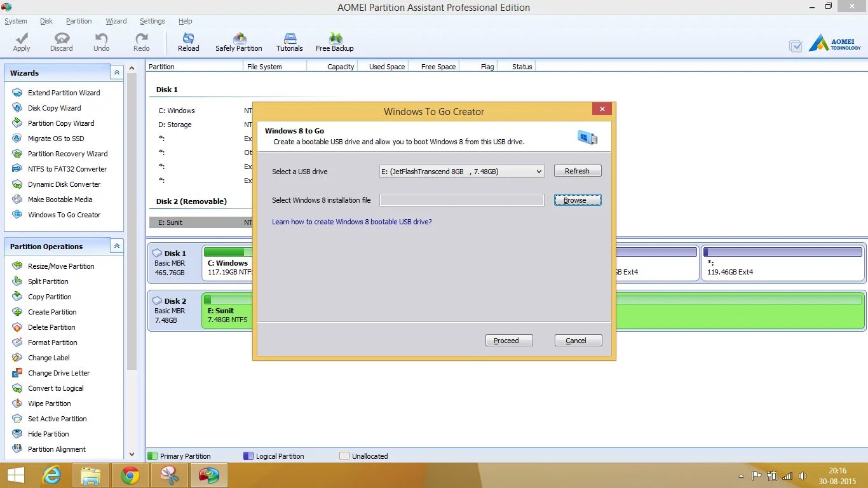Open the USB drive dropdown
The height and width of the screenshot is (488, 868).
pos(461,172)
